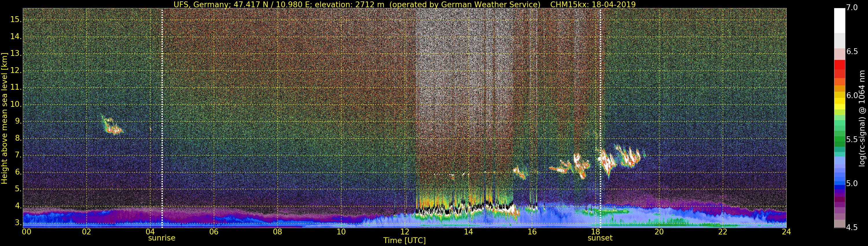Click the '20' tick label on the time axis
Screen dimensions: 868x246
(x=659, y=232)
